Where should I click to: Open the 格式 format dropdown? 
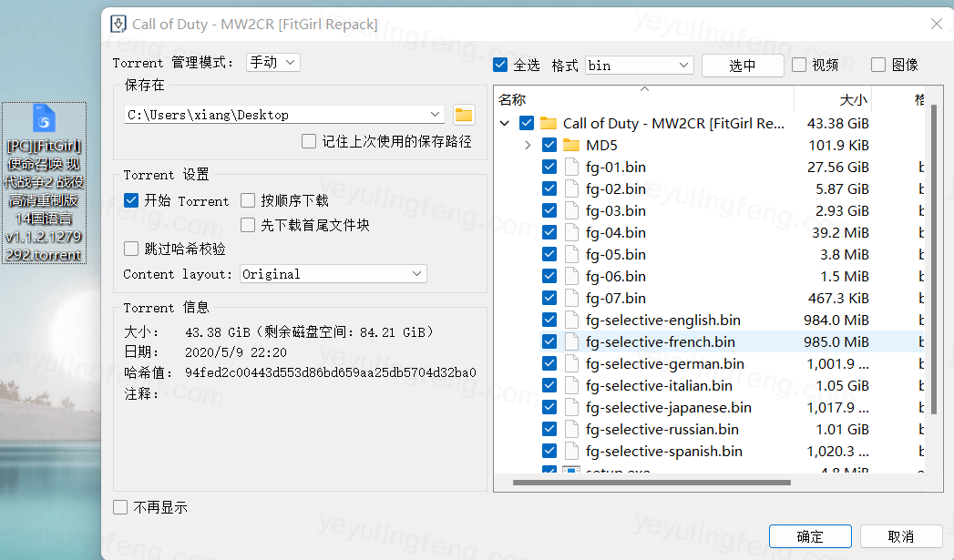click(640, 65)
